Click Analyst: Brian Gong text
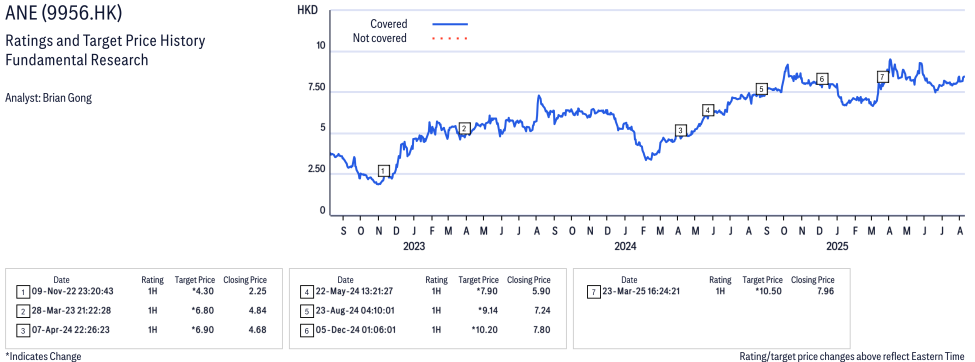 click(x=48, y=98)
